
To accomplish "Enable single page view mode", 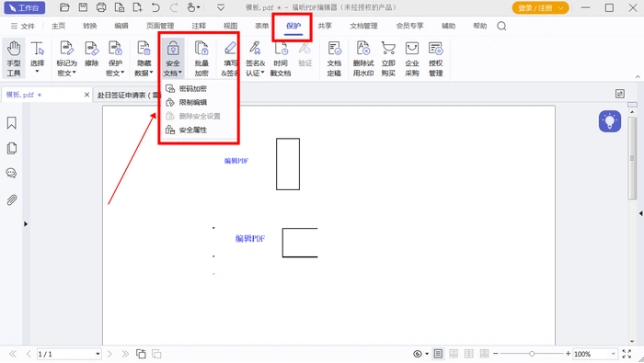I will point(438,354).
